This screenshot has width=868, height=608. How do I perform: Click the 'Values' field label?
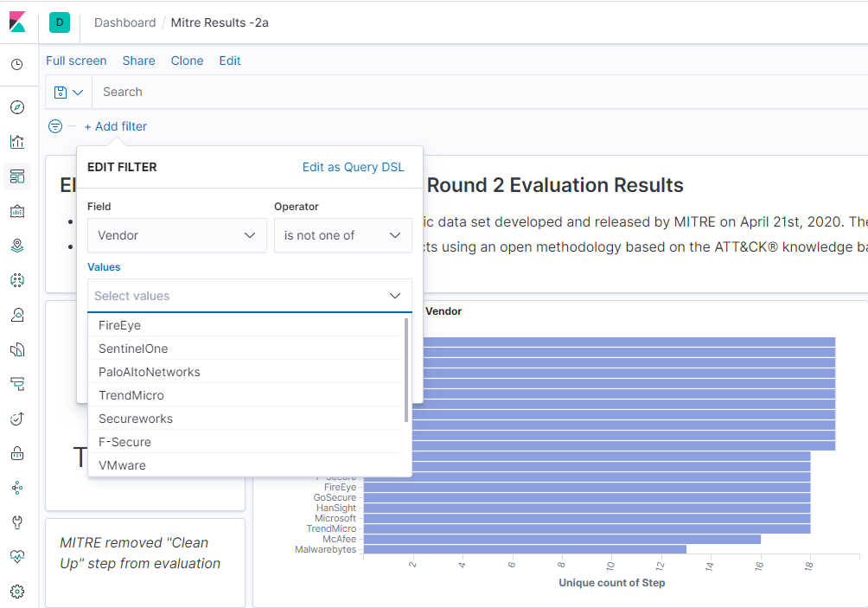pos(104,267)
